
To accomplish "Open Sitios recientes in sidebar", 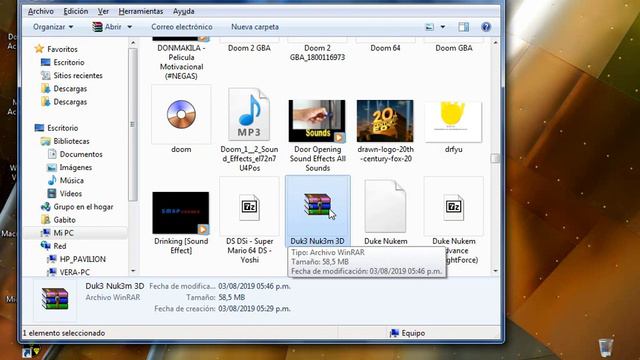I will pyautogui.click(x=72, y=76).
